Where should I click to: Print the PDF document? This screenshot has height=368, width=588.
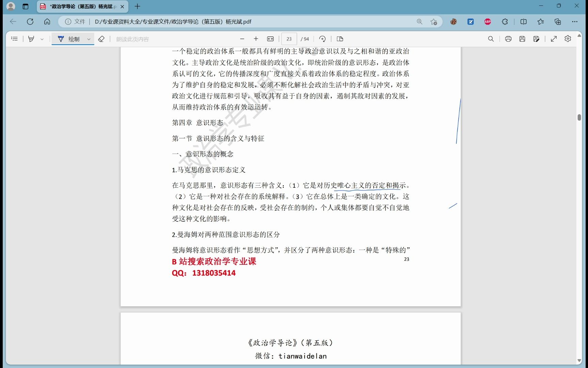[x=508, y=39]
